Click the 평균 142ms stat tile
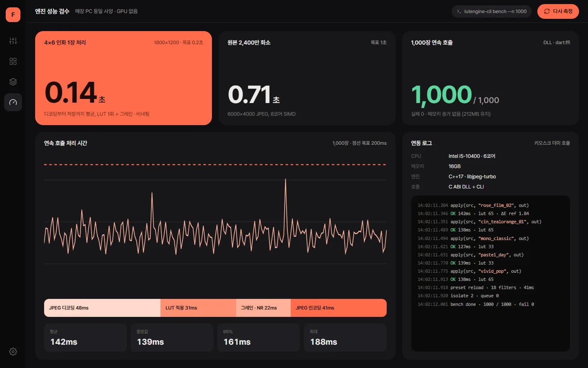 [85, 338]
